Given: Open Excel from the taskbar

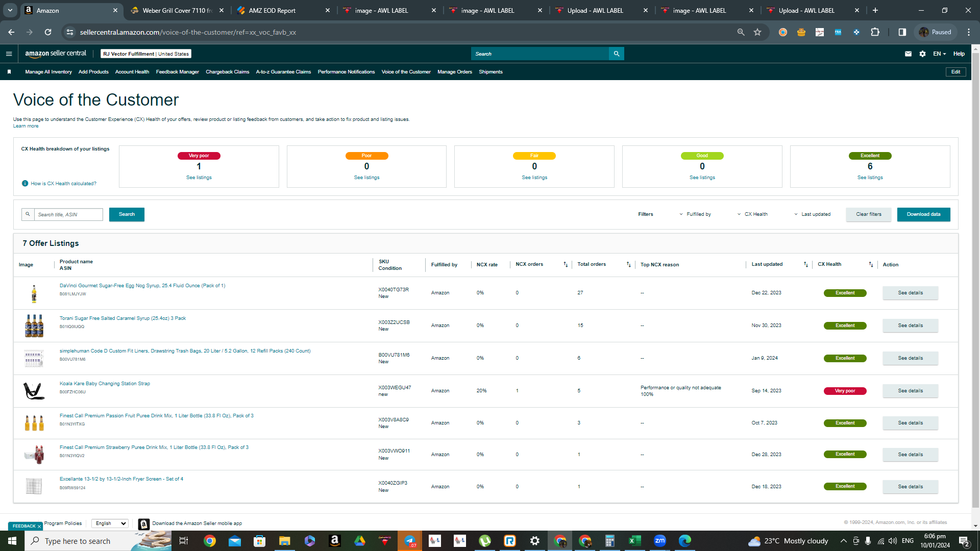Looking at the screenshot, I should click(x=634, y=541).
